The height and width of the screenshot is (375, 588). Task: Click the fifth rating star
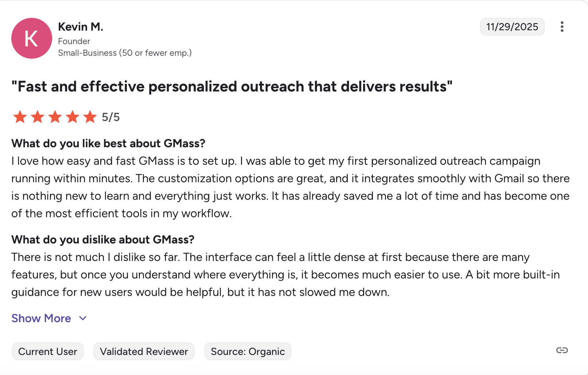tap(90, 117)
